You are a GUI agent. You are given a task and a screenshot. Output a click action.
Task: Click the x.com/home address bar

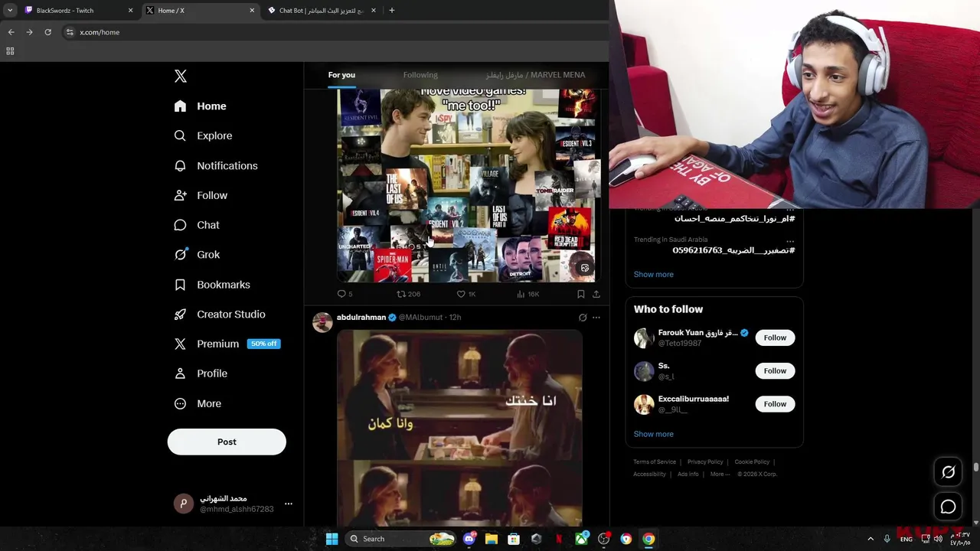click(100, 32)
